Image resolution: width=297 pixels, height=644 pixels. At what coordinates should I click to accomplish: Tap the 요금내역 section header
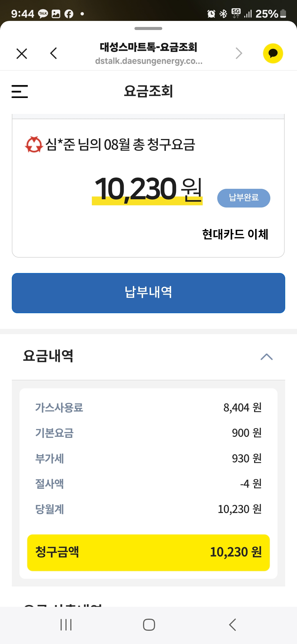(48, 356)
